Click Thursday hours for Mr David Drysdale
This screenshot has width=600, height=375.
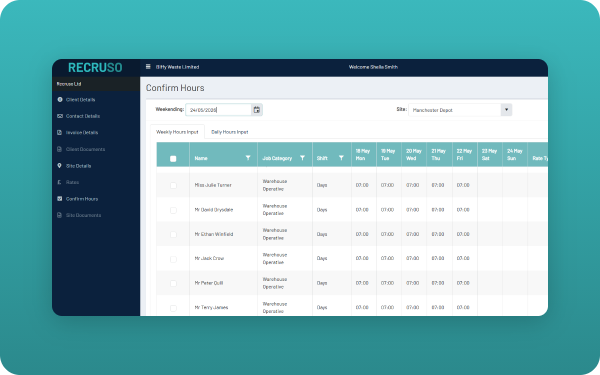point(438,210)
